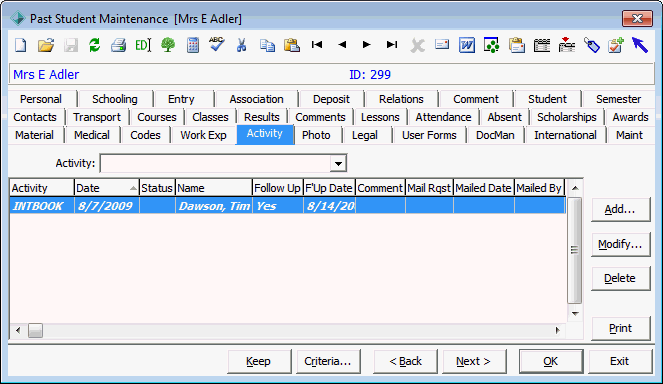
Task: Jump to the first record arrow
Action: pyautogui.click(x=317, y=44)
